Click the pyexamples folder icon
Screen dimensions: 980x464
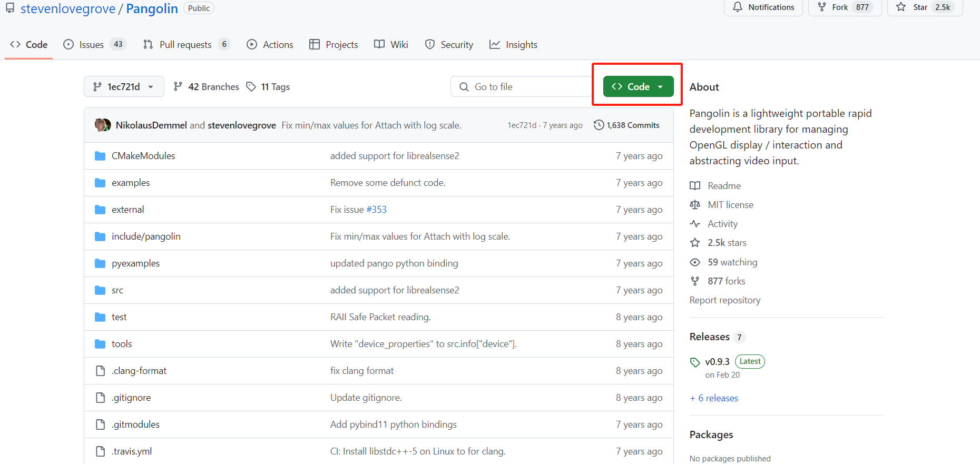(x=100, y=263)
